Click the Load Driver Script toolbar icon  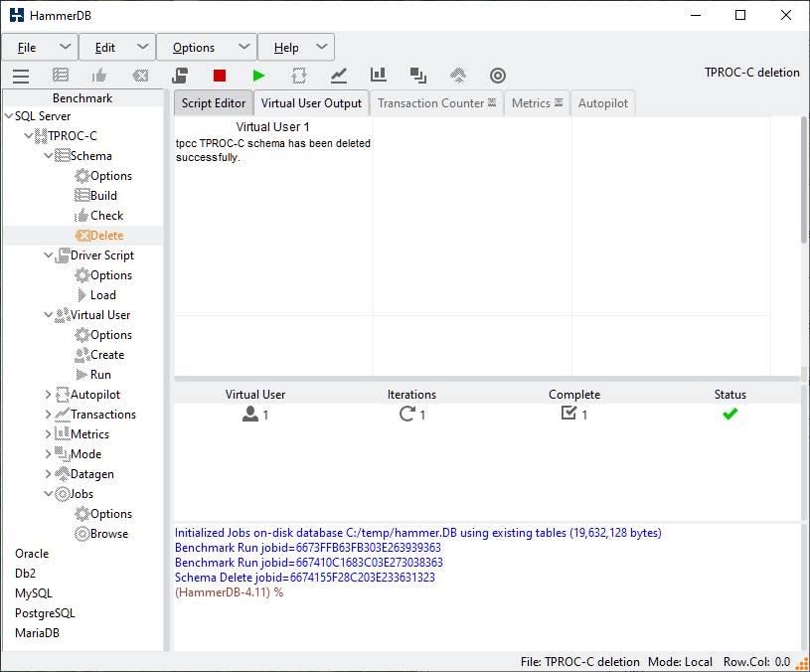tap(180, 76)
